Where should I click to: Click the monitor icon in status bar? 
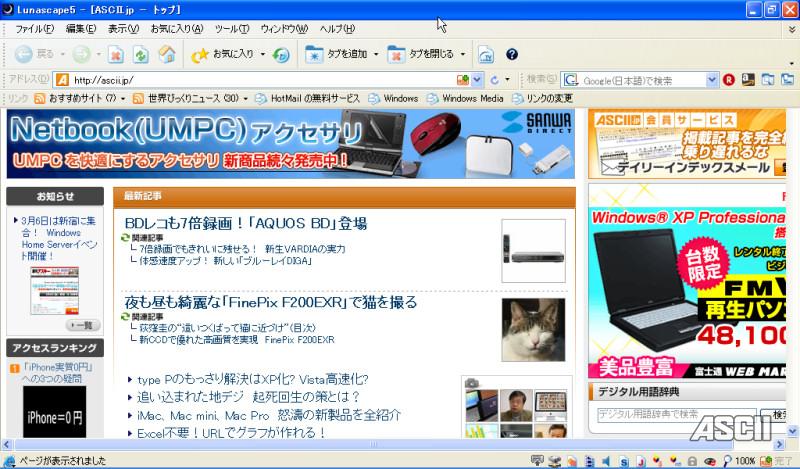click(537, 461)
